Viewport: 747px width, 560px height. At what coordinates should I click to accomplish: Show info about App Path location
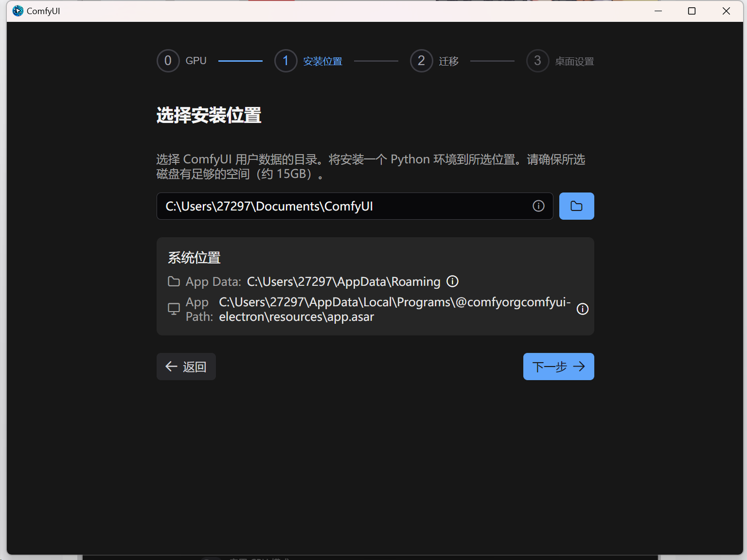(x=583, y=309)
